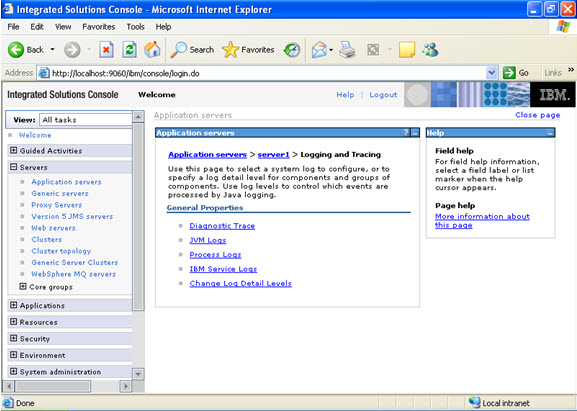Click the Windows flag logo

[x=563, y=26]
